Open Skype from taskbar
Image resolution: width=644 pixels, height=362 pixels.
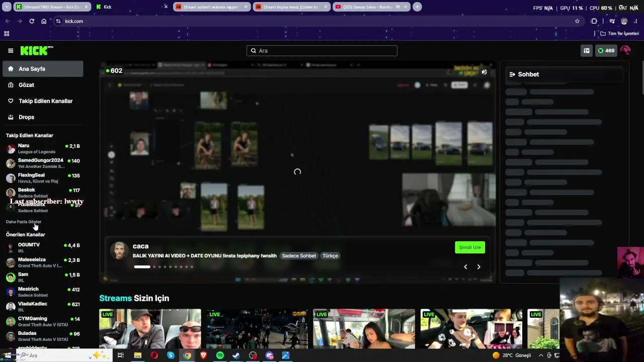[171, 355]
